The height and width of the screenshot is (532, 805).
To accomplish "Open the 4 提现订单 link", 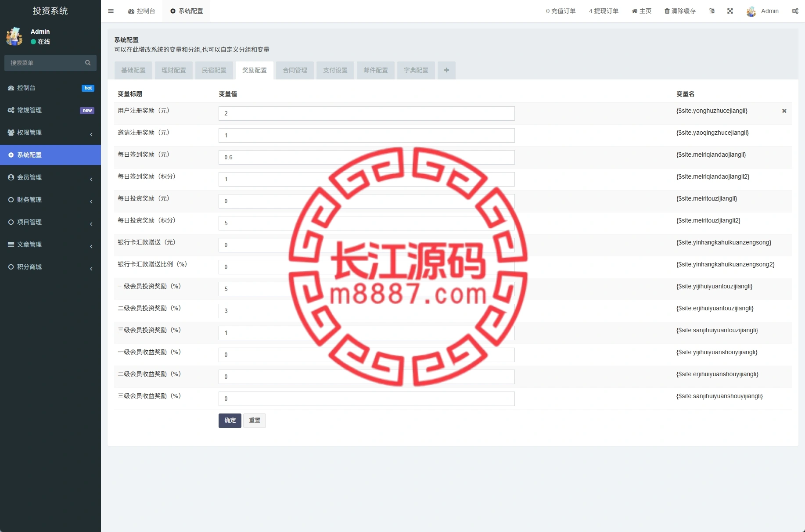I will 604,11.
